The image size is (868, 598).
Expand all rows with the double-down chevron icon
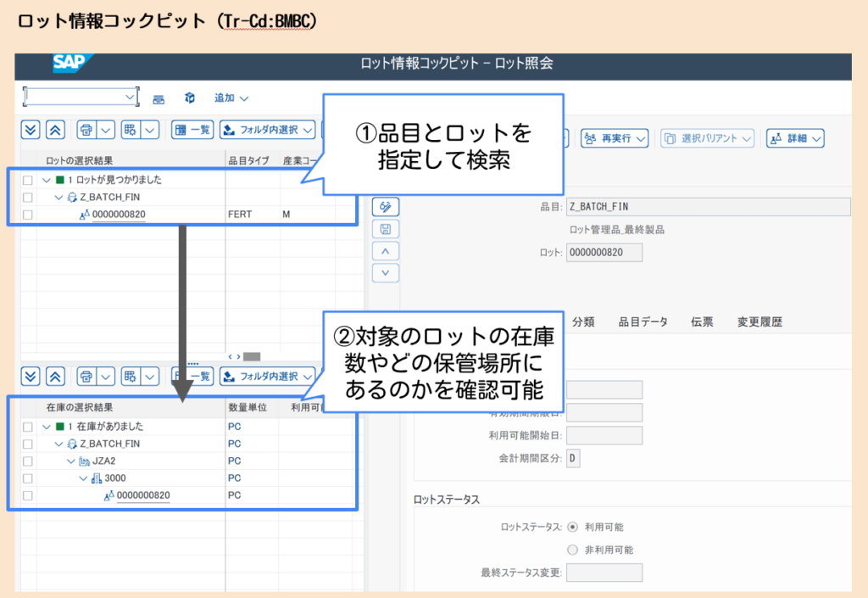point(31,130)
